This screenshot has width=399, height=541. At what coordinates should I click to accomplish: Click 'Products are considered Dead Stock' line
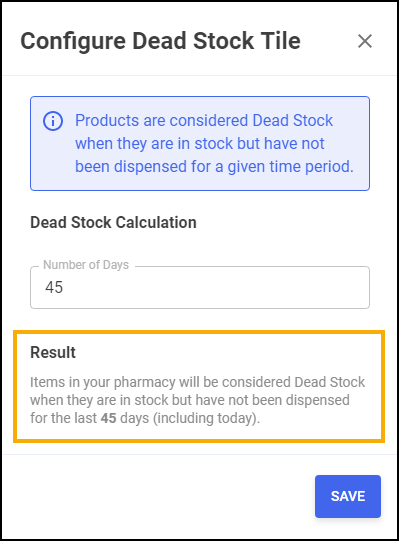point(204,121)
